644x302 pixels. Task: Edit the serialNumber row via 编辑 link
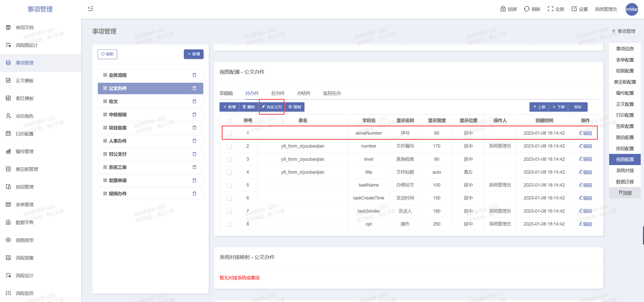click(x=585, y=133)
